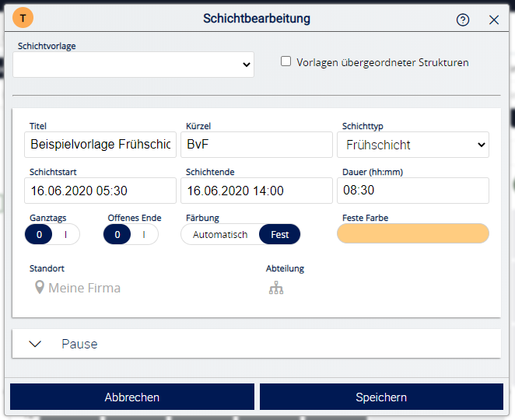Click the Abbrechen button

point(132,397)
